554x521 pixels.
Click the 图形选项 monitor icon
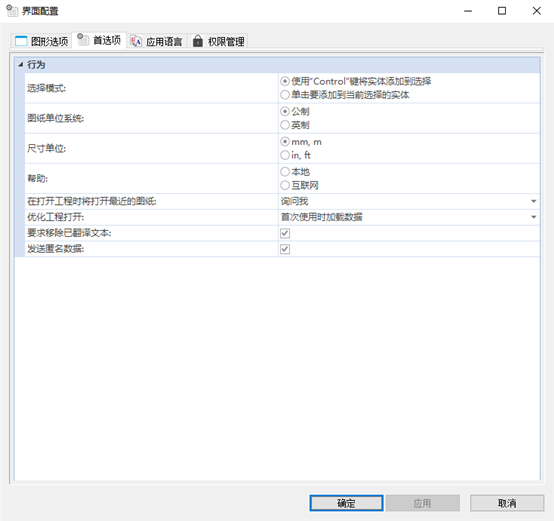click(21, 41)
